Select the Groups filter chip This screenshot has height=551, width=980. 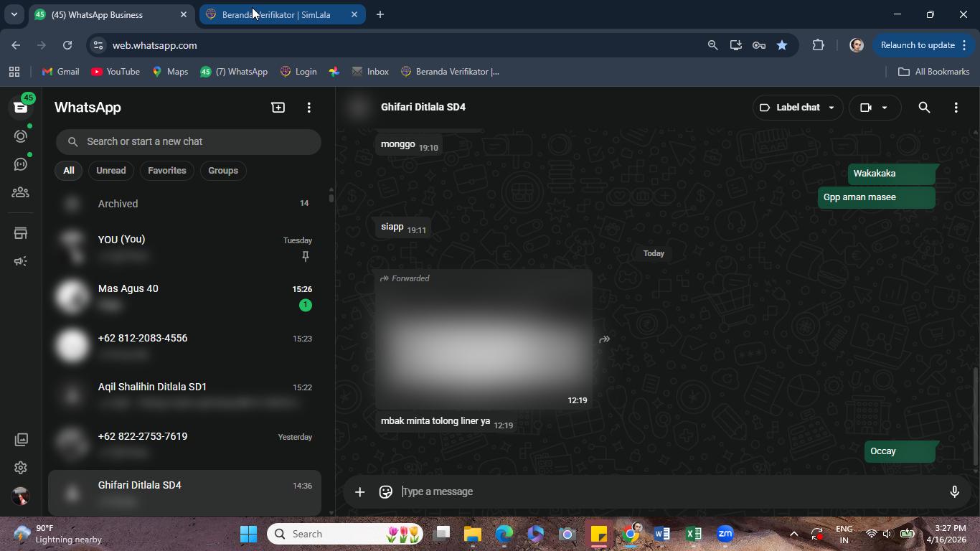[223, 171]
